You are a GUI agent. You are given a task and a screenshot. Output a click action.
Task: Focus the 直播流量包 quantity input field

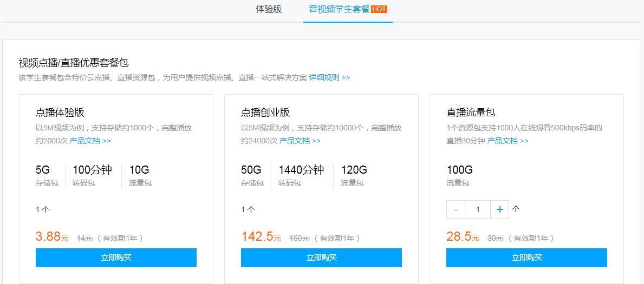(x=477, y=209)
